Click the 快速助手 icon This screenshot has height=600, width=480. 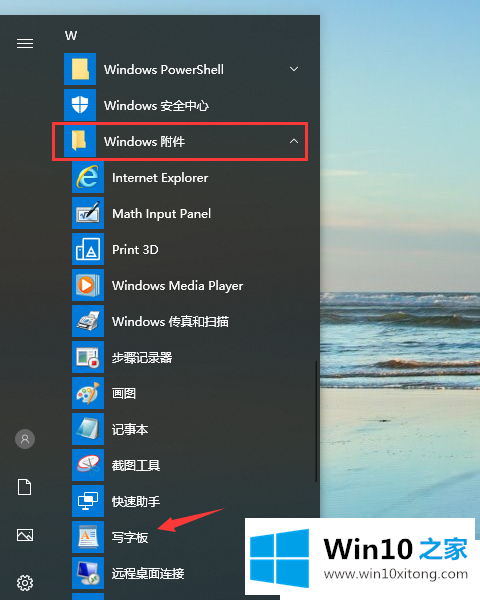[x=88, y=501]
